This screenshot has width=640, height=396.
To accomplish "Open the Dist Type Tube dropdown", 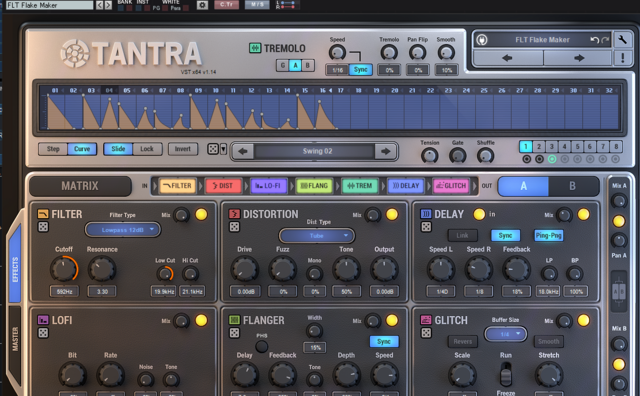I will click(317, 236).
